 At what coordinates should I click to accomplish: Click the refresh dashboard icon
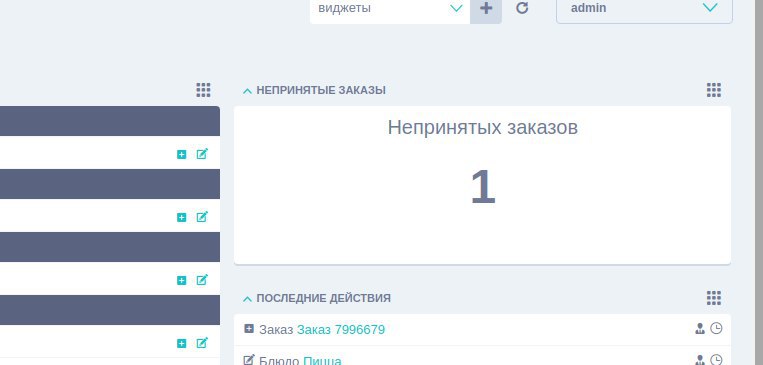(x=522, y=8)
